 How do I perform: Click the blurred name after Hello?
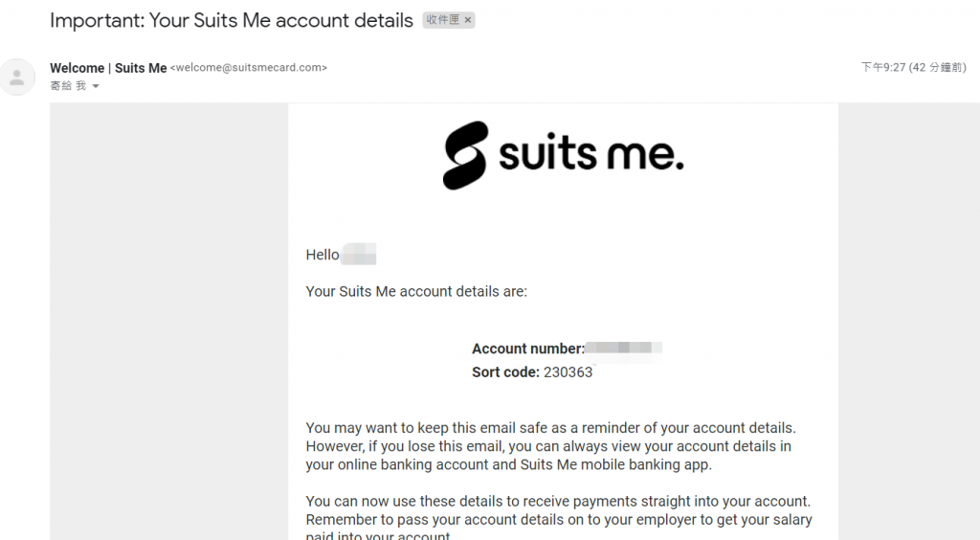[359, 255]
